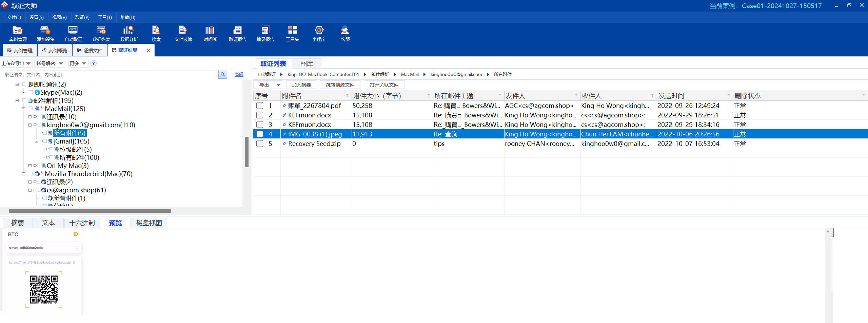Viewport: 868px width, 323px height.
Task: Click the 添加设备 toolbar icon
Action: pos(45,33)
